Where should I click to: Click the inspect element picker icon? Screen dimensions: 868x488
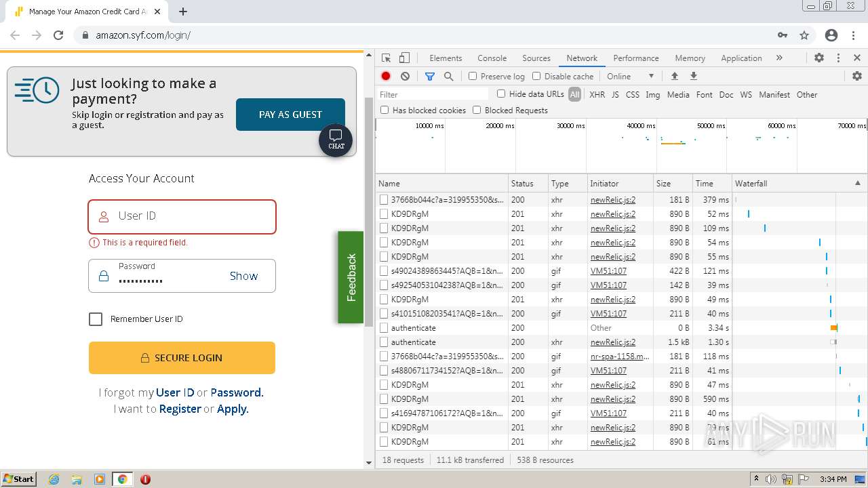click(x=387, y=58)
